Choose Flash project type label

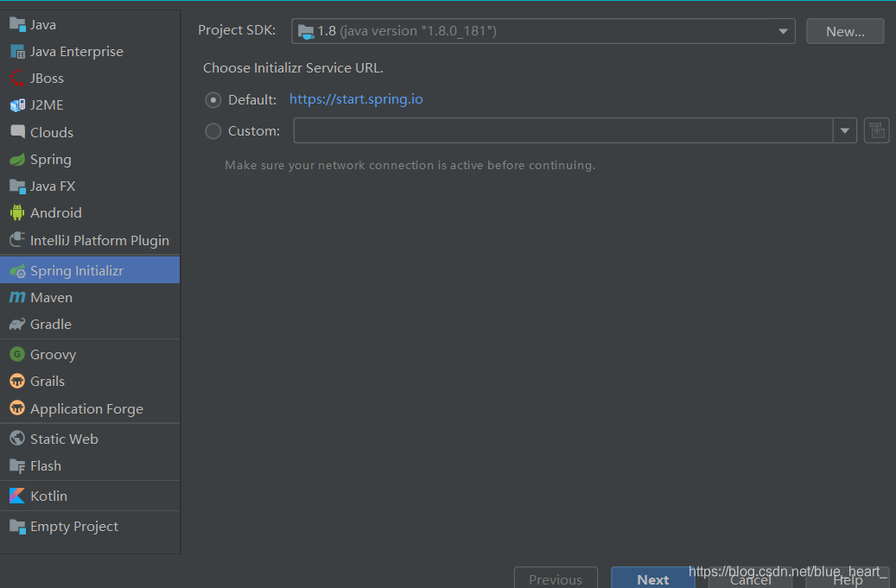[46, 466]
